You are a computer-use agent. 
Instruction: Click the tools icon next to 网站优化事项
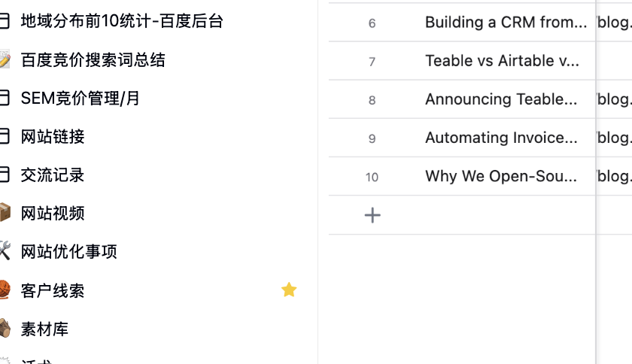pos(5,251)
